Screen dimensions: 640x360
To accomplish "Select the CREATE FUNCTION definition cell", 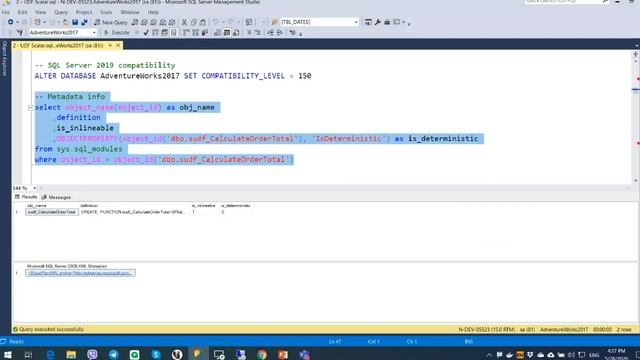I will [x=133, y=212].
